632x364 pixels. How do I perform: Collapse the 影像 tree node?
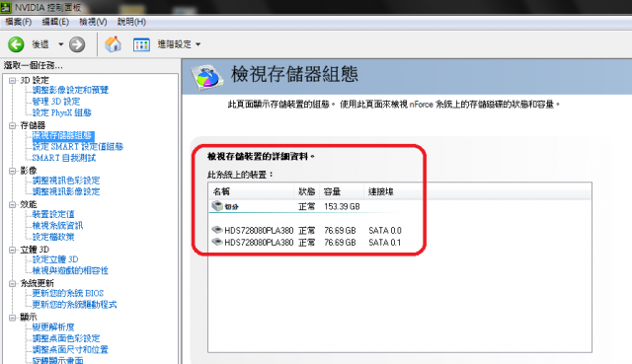(x=13, y=171)
